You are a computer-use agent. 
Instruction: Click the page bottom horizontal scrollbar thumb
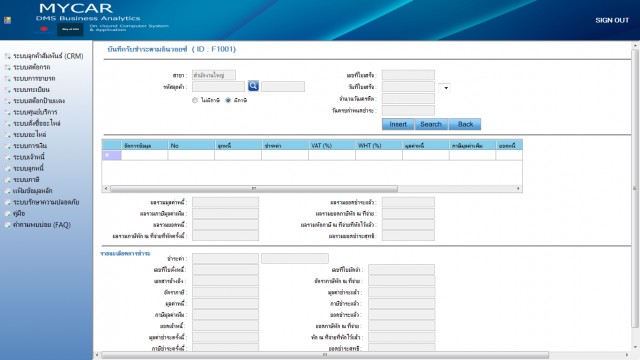325,355
